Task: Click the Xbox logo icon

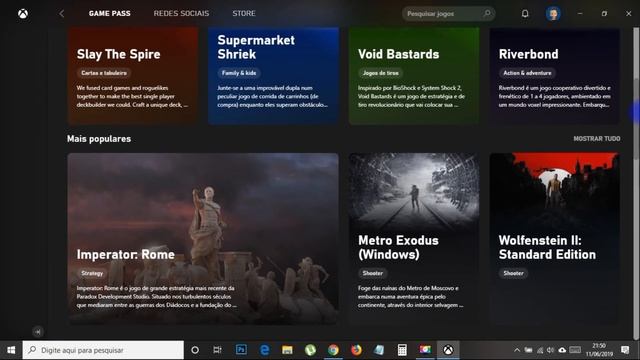Action: 23,14
